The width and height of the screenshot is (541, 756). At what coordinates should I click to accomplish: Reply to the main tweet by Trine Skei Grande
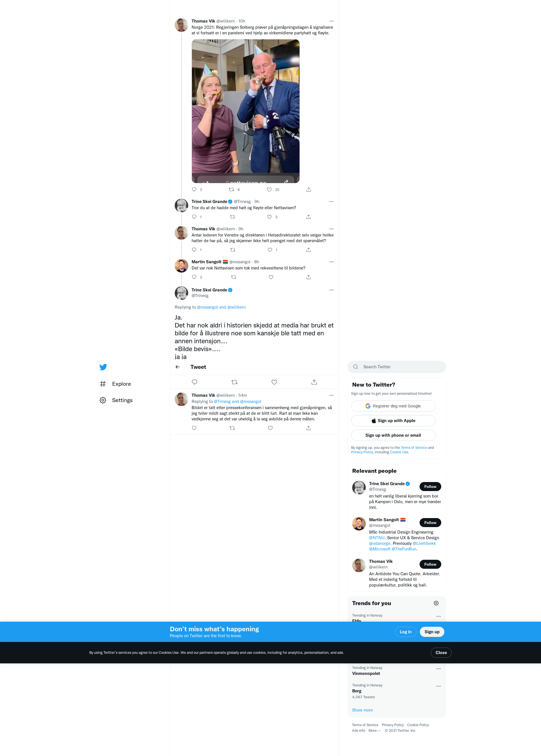(194, 382)
